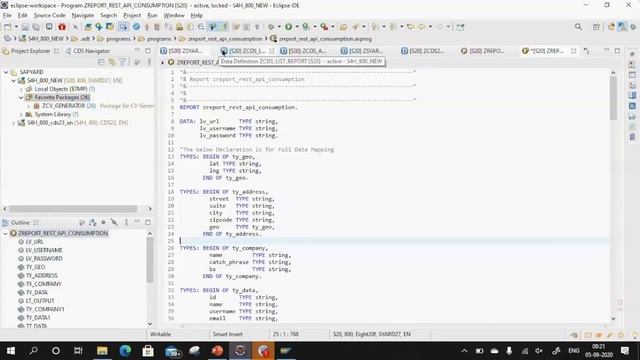
Task: Expand the S4H_800_cds23_en project node
Action: [x=13, y=123]
